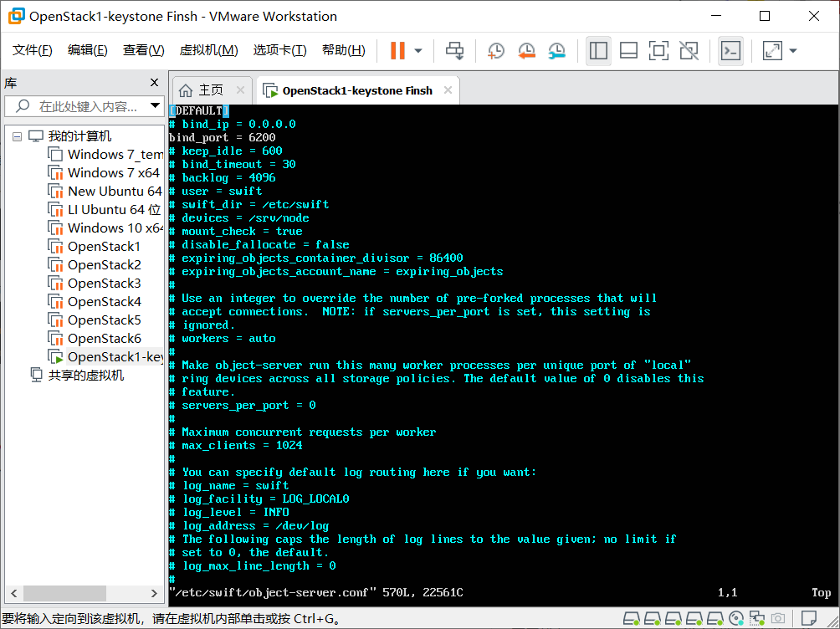Open the 文件(F) menu
This screenshot has height=629, width=840.
point(32,50)
